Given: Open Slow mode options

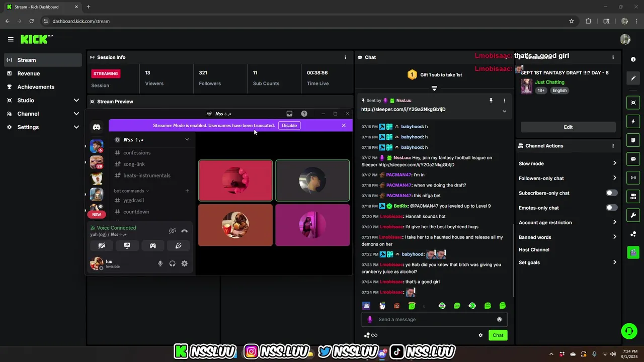Looking at the screenshot, I should click(x=568, y=163).
